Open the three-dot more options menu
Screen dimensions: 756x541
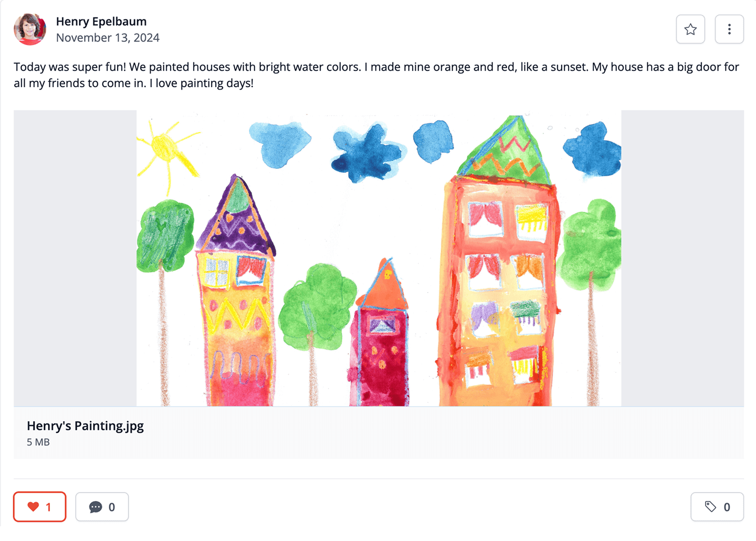coord(729,29)
